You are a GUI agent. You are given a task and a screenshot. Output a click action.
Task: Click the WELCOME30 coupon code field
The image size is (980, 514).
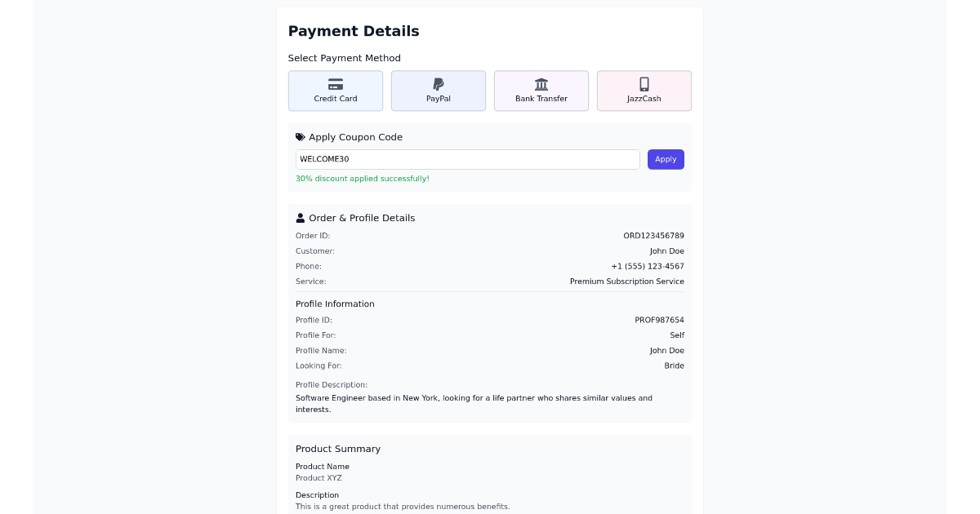467,159
